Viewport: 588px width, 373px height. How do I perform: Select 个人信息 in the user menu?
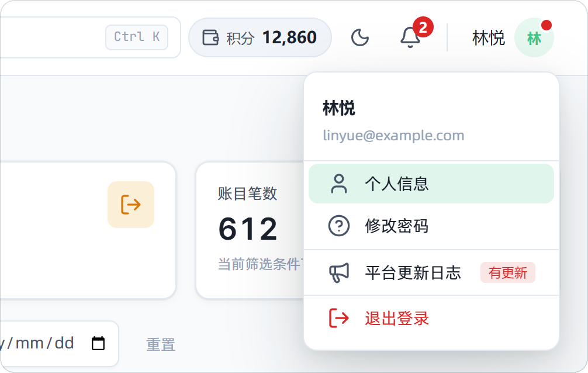click(x=431, y=184)
